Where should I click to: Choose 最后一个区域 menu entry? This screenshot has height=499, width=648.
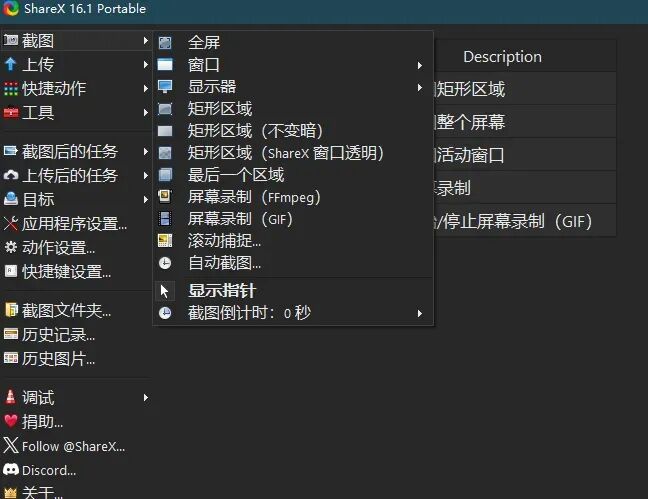pos(293,174)
